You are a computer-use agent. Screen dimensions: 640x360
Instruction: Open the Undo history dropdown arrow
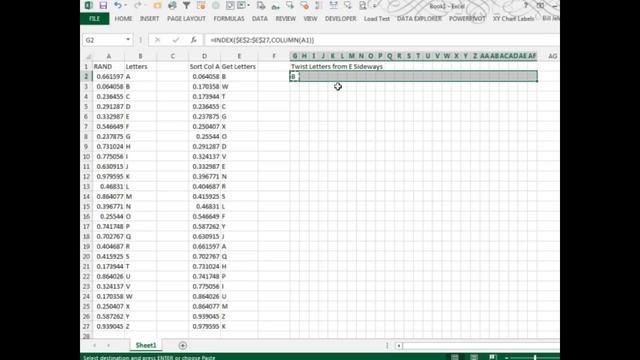coord(125,5)
